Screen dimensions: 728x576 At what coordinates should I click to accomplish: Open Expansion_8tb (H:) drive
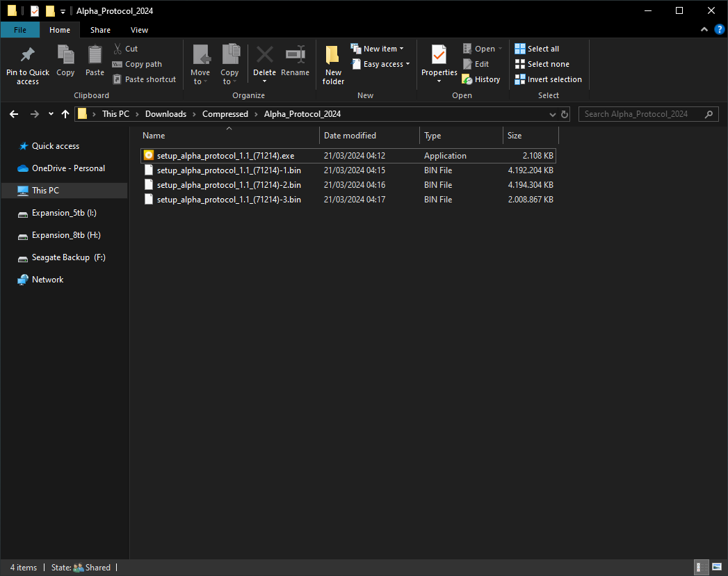66,235
